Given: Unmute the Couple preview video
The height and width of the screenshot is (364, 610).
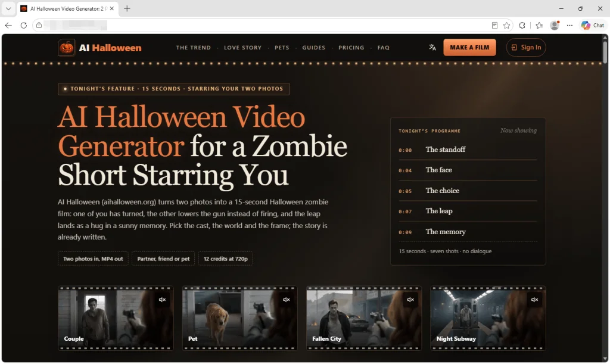Looking at the screenshot, I should click(162, 300).
